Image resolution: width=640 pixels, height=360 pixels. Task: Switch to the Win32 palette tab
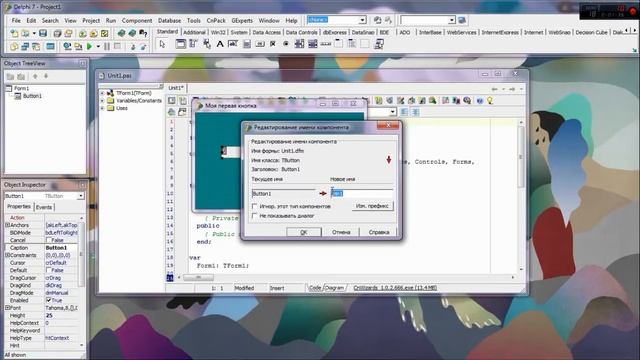click(x=218, y=32)
